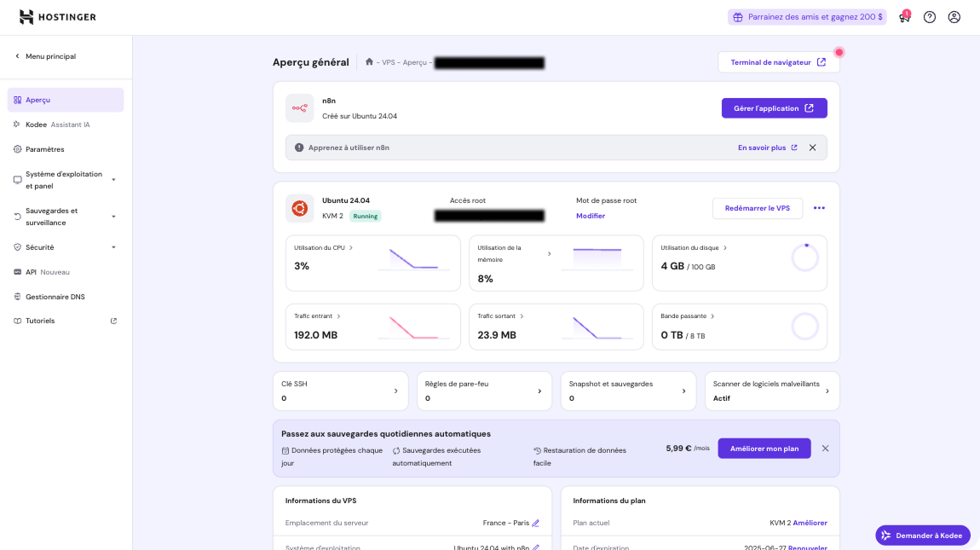Open Gestionnaire DNS

66,297
